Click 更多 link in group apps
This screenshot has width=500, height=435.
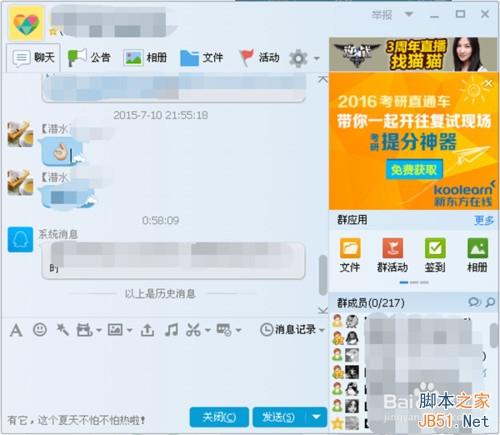click(x=484, y=220)
